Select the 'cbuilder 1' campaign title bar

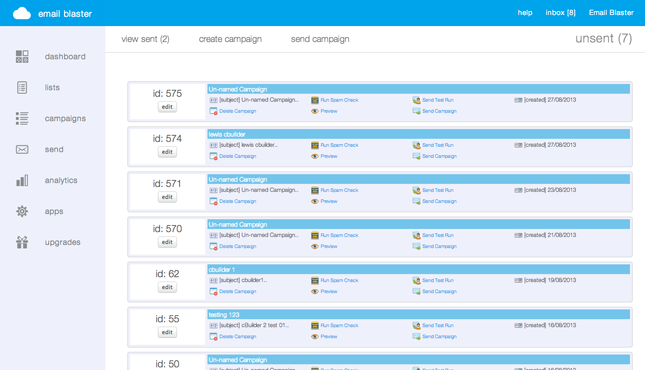418,270
